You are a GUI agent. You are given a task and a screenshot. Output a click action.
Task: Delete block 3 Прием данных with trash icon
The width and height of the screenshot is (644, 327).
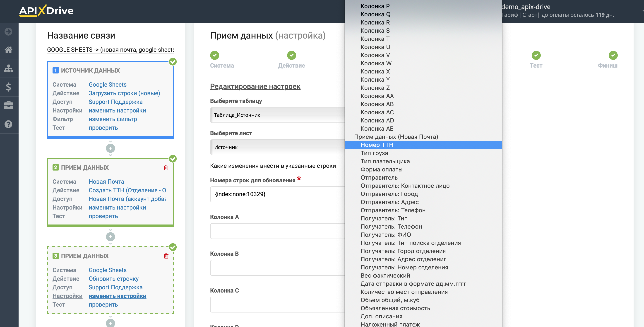click(x=166, y=256)
